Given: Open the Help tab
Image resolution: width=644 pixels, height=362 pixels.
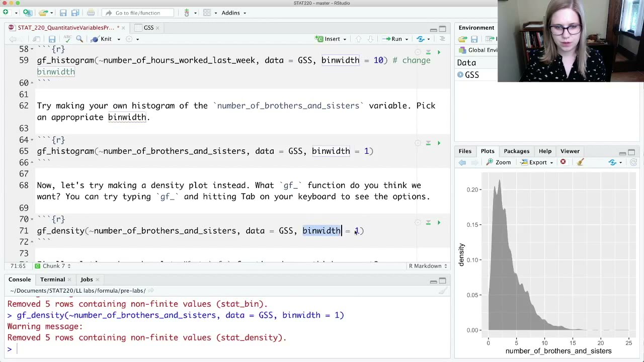Looking at the screenshot, I should tap(545, 151).
